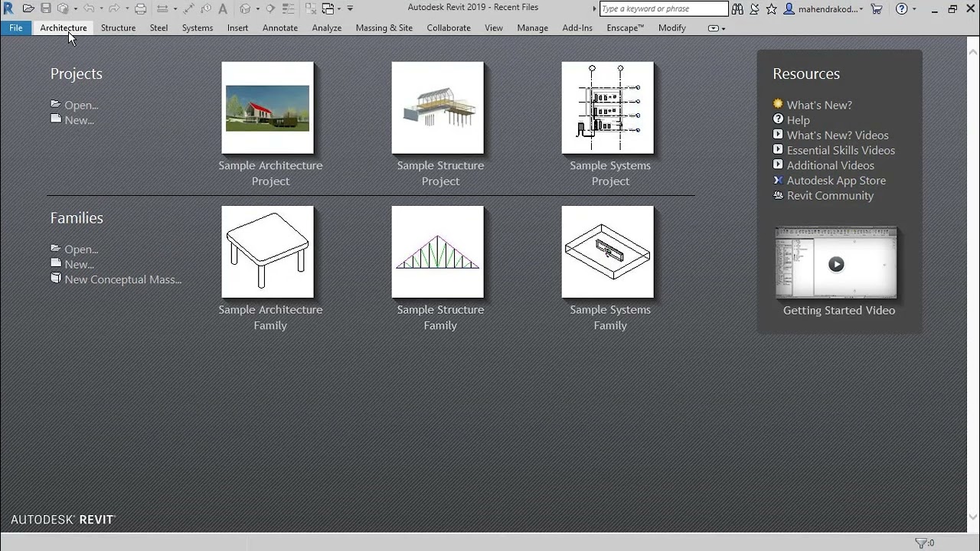Click the Switch Windows icon
This screenshot has height=551, width=980.
pyautogui.click(x=328, y=8)
